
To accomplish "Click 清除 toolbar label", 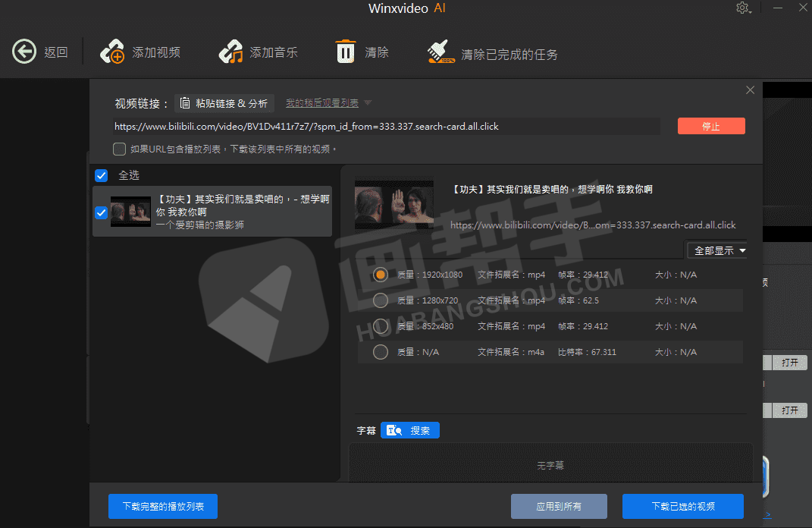I will (x=377, y=52).
